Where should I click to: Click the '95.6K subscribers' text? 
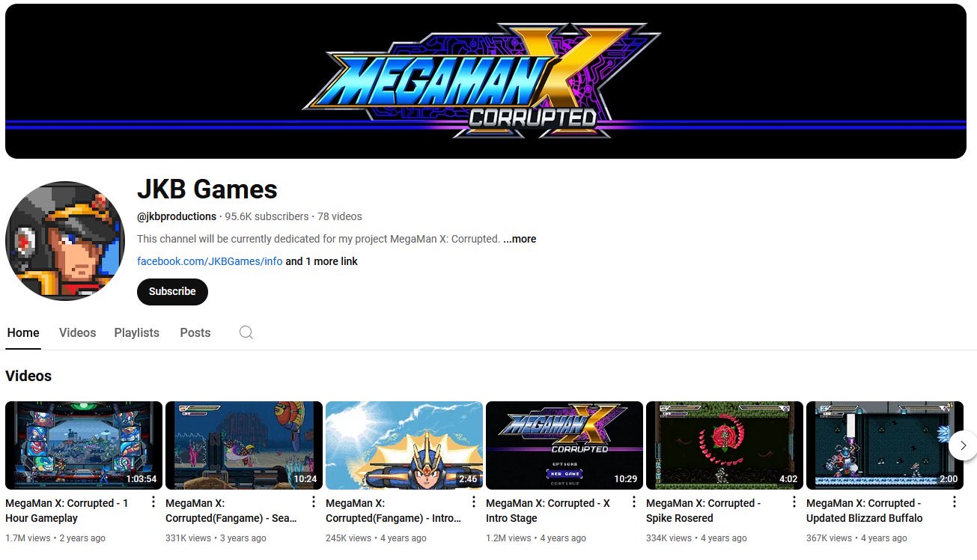pyautogui.click(x=267, y=216)
